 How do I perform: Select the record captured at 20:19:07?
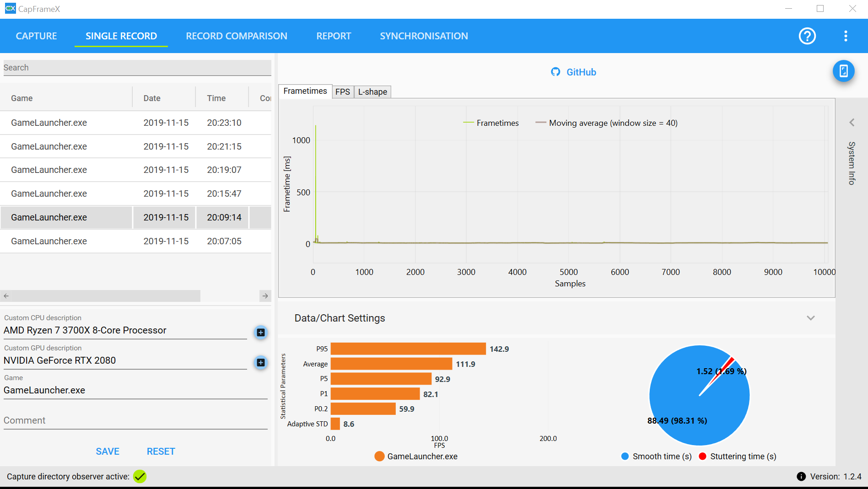(x=135, y=170)
